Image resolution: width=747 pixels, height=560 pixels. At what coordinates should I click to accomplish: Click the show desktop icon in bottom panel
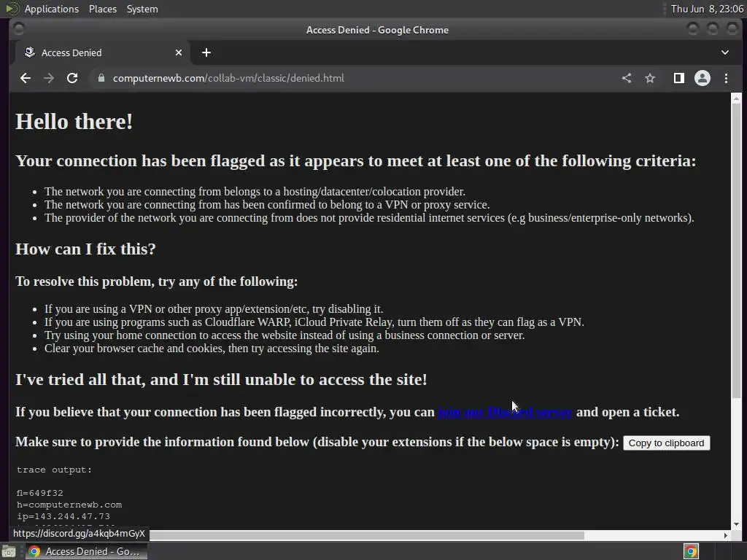tap(9, 551)
